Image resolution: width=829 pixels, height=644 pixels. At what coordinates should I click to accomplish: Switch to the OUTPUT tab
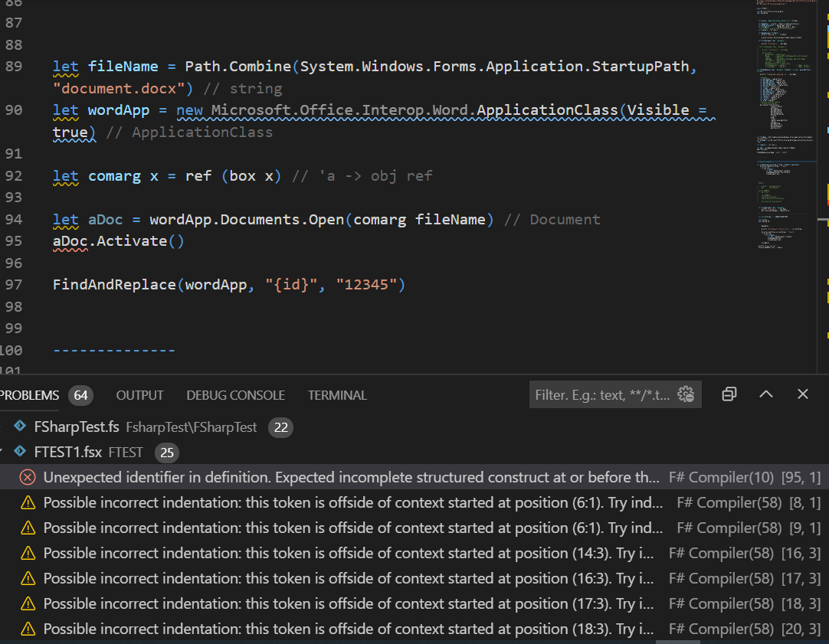pyautogui.click(x=139, y=395)
